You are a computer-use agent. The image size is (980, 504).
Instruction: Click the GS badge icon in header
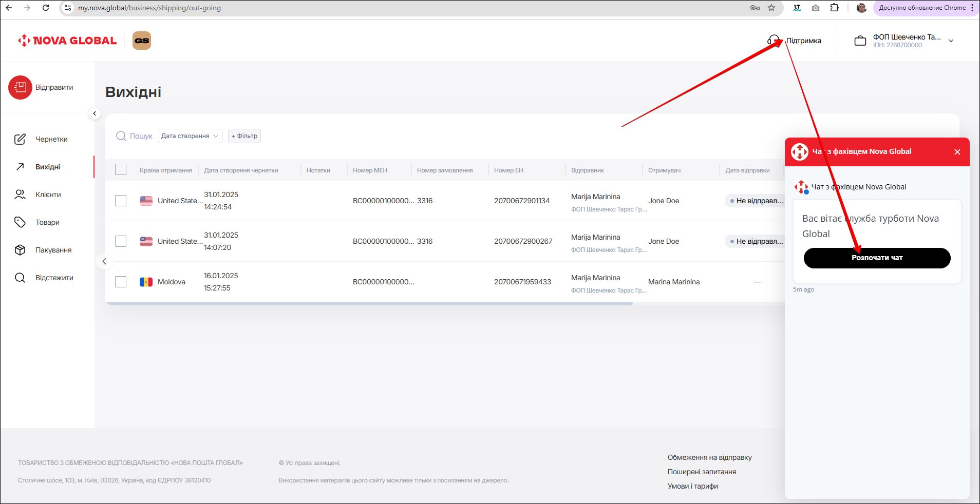click(x=142, y=41)
